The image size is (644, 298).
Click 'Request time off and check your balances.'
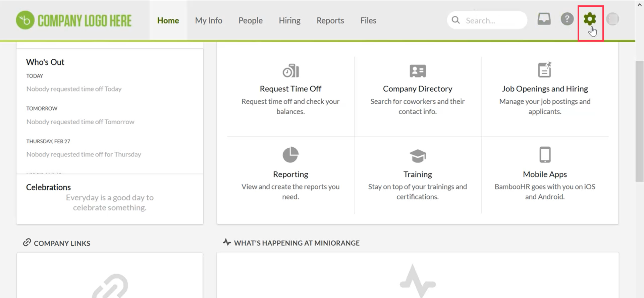tap(290, 106)
